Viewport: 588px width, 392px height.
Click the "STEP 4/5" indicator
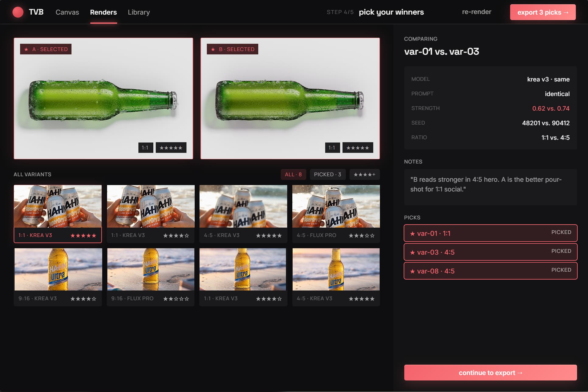[x=340, y=12]
